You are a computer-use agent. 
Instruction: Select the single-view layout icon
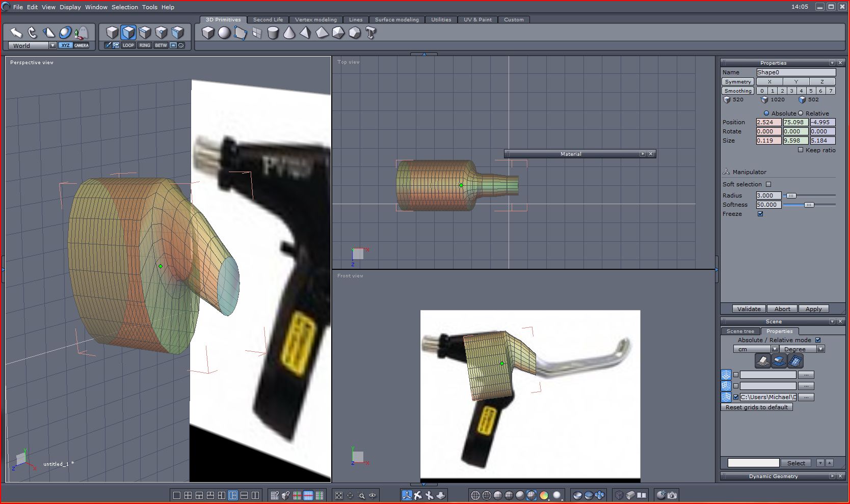[177, 495]
